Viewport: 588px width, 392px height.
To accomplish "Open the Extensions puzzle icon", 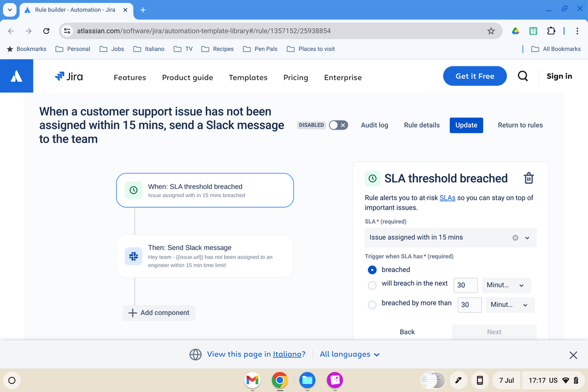I will 551,31.
